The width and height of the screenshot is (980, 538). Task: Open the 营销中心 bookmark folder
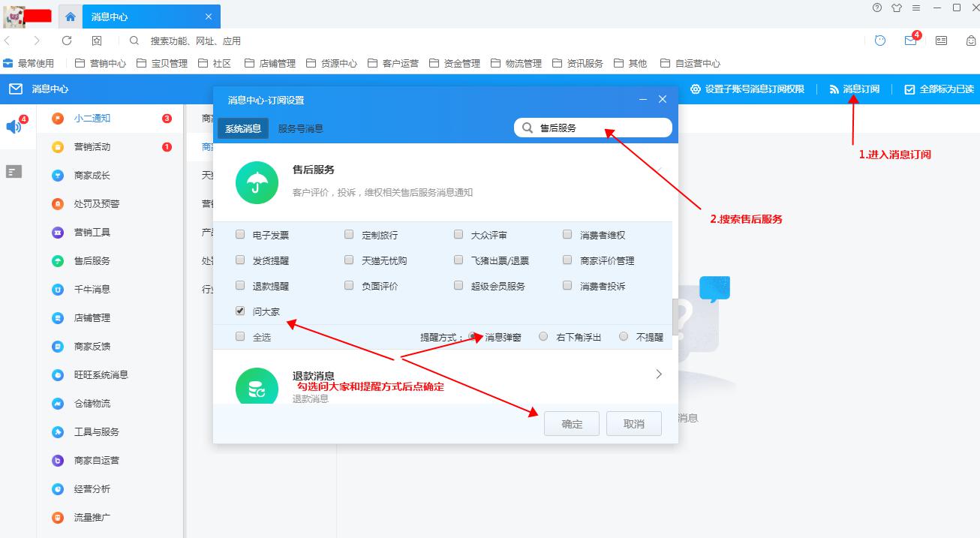point(101,63)
